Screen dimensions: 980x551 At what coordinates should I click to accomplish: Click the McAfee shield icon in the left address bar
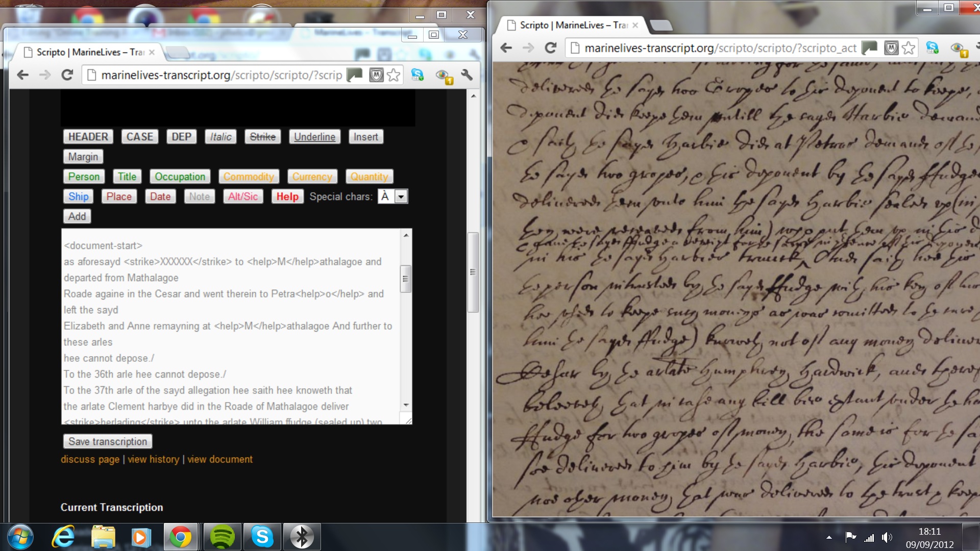pos(376,75)
